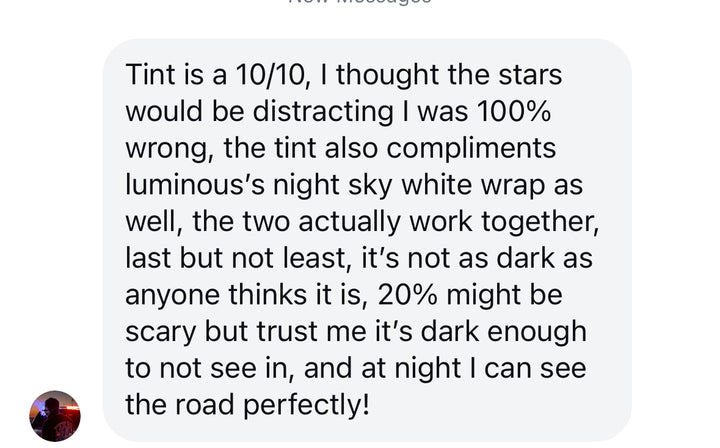Open the sender's profile avatar
The image size is (720, 448).
[55, 415]
